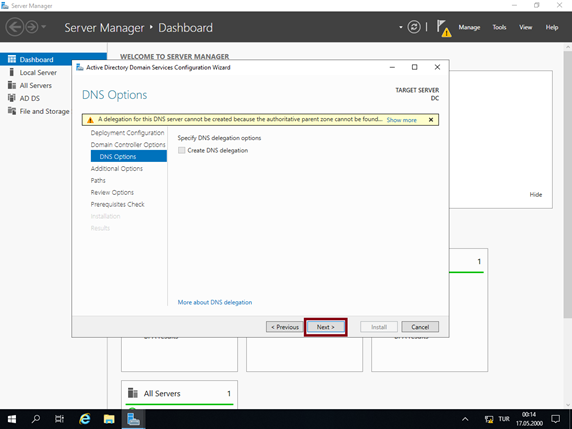The image size is (572, 429).
Task: Select Dashboard in the left pane
Action: pyautogui.click(x=53, y=59)
